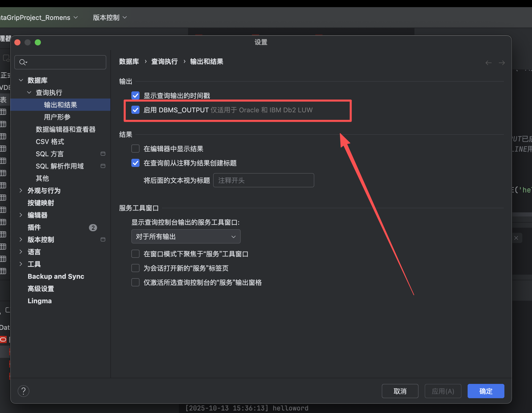Click the 确定 button
Image resolution: width=532 pixels, height=413 pixels.
point(485,391)
